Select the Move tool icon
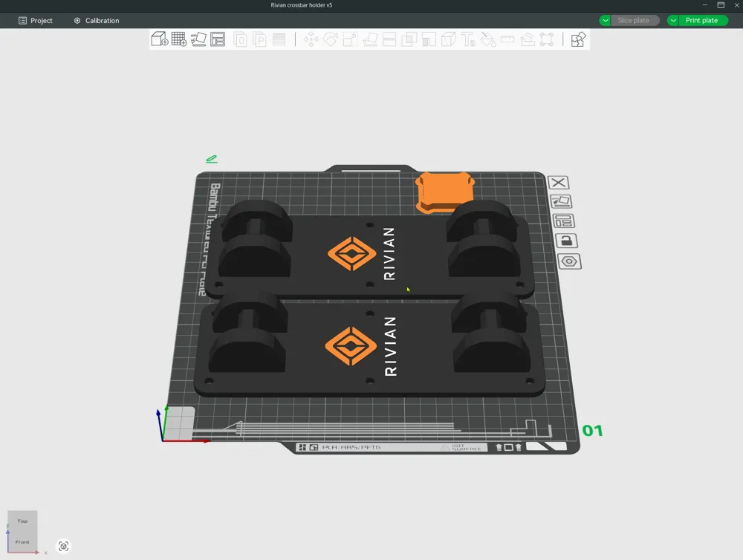This screenshot has height=560, width=743. pyautogui.click(x=311, y=39)
